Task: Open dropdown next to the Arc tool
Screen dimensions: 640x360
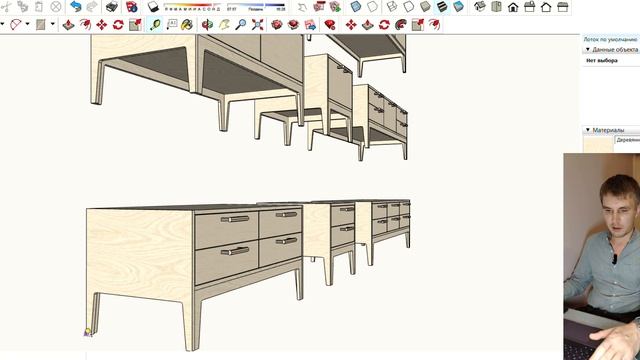Action: 27,24
